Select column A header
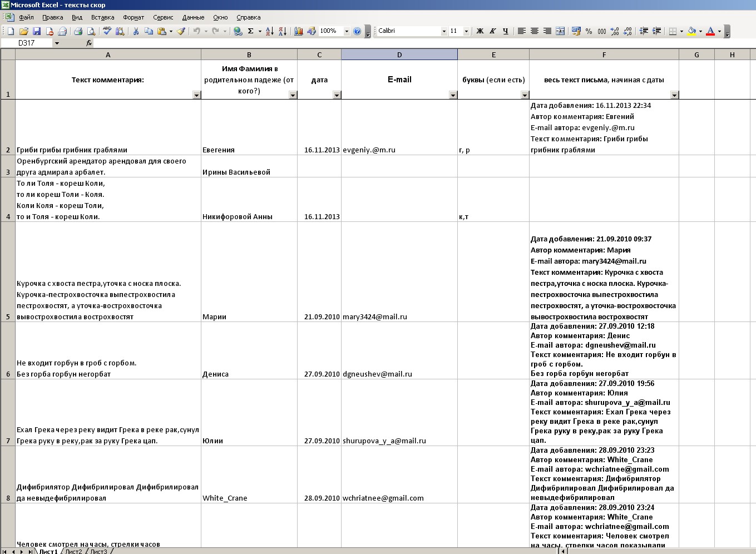The image size is (756, 554). (x=108, y=55)
